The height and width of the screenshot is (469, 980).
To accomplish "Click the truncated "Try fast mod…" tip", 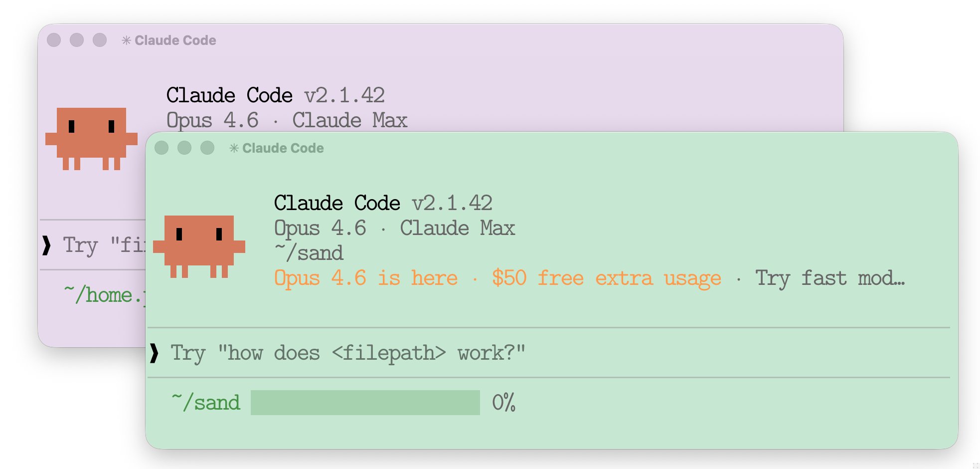I will pos(829,278).
